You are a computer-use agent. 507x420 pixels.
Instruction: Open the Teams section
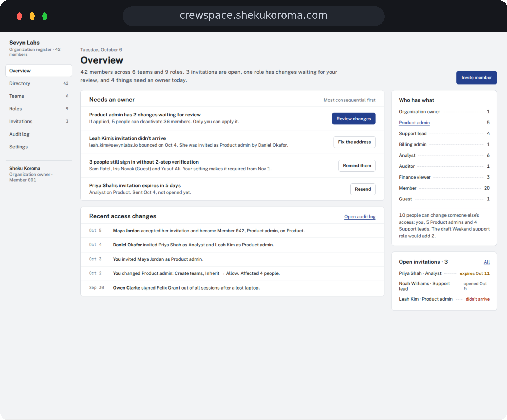tap(39, 96)
